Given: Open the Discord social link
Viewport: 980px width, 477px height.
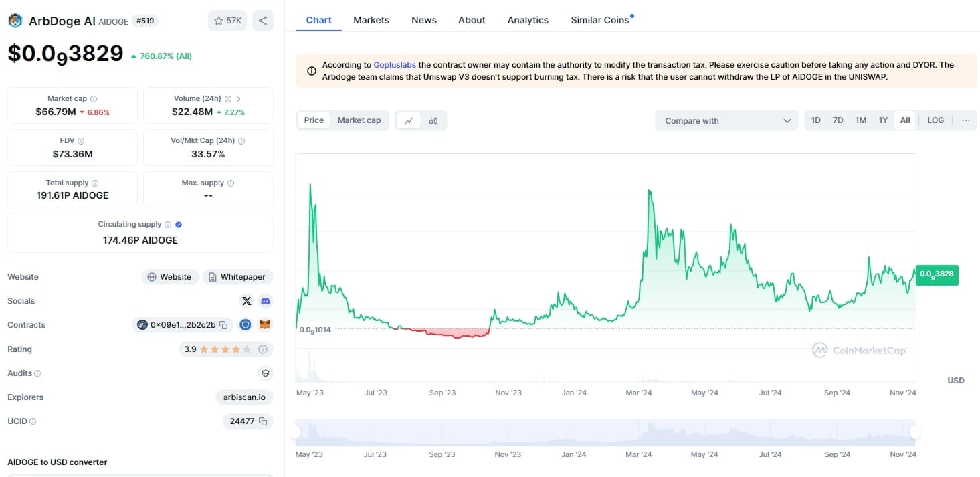Looking at the screenshot, I should click(266, 301).
